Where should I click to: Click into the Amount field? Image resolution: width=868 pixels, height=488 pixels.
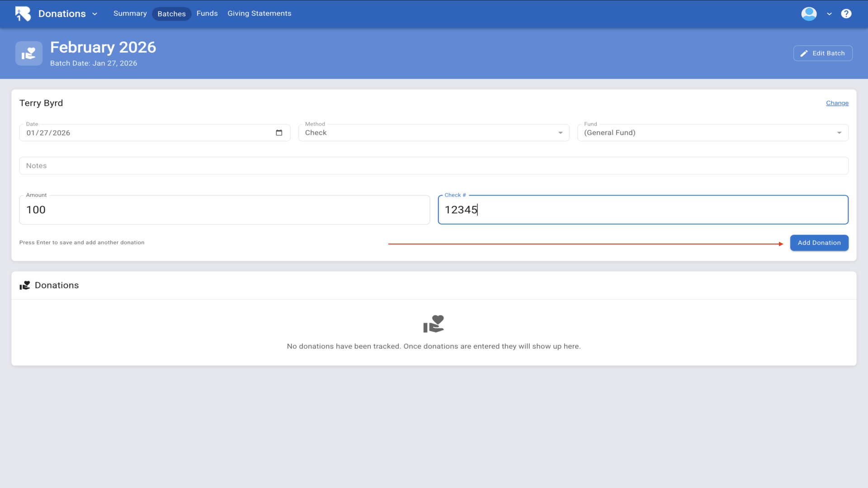tap(224, 210)
